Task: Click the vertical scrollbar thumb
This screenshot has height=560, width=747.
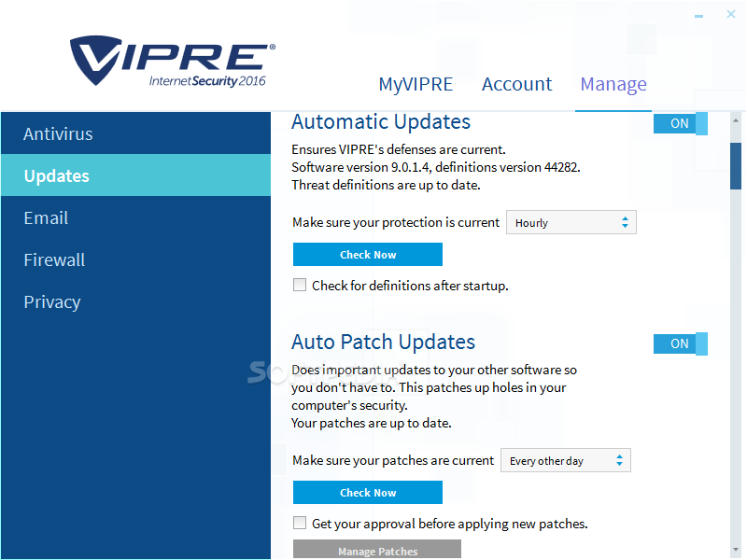Action: pyautogui.click(x=736, y=166)
